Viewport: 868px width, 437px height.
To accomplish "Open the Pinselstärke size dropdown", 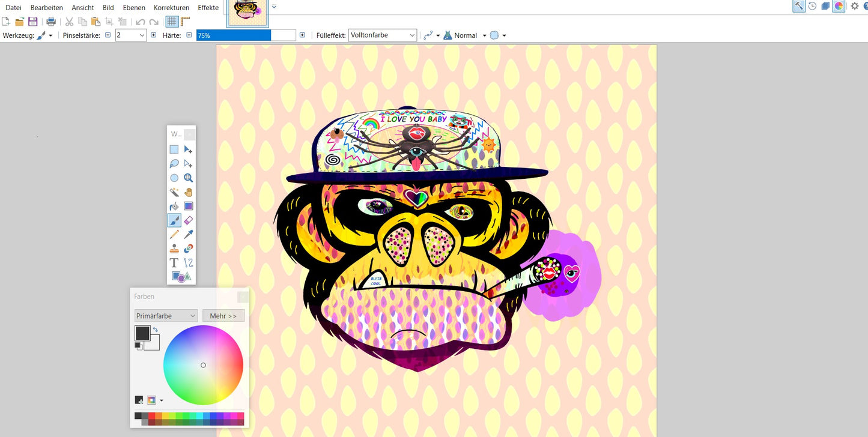I will pos(142,35).
